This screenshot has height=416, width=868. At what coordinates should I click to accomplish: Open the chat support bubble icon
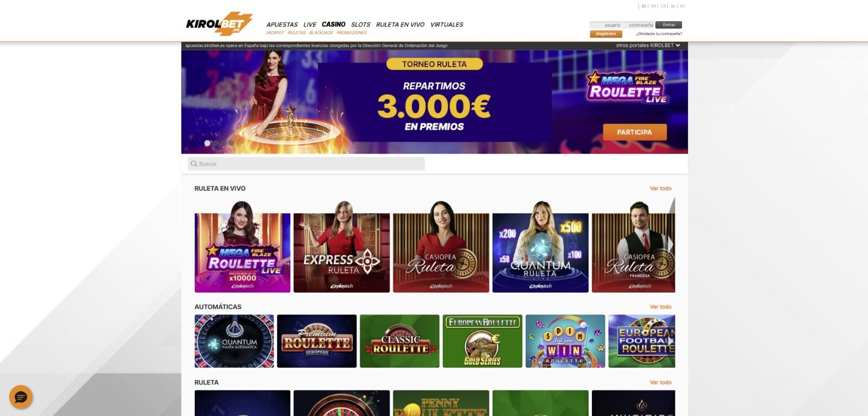21,398
